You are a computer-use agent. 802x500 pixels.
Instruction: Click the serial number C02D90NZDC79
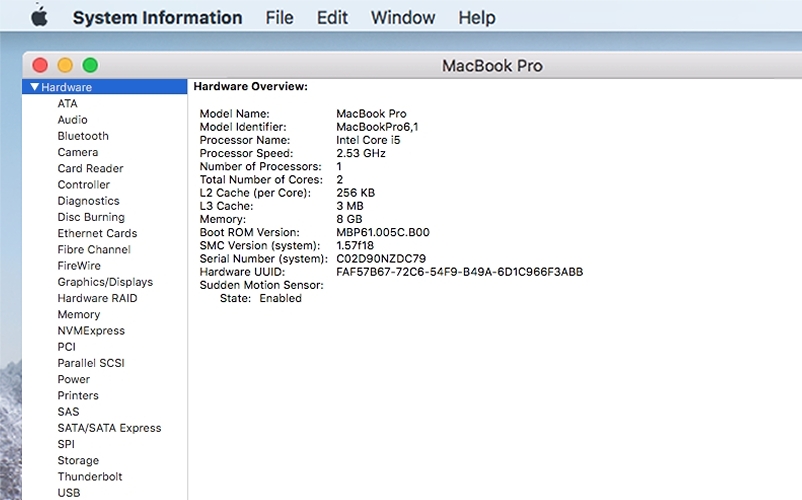[381, 259]
